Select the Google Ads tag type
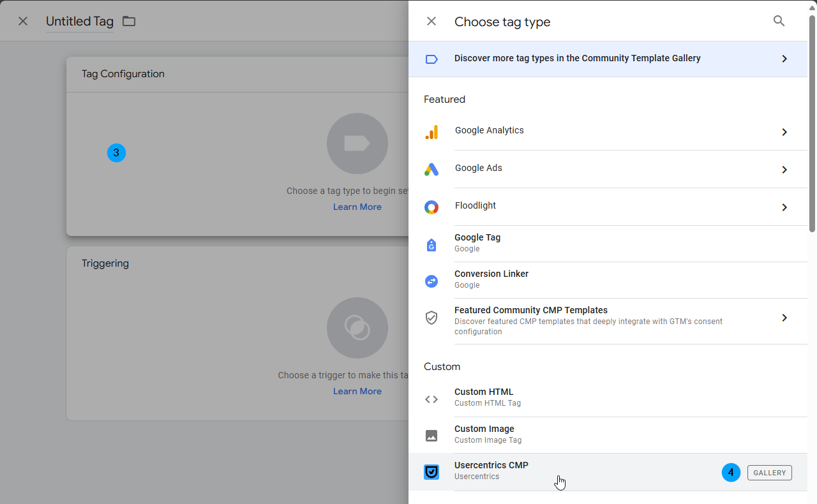 point(608,170)
